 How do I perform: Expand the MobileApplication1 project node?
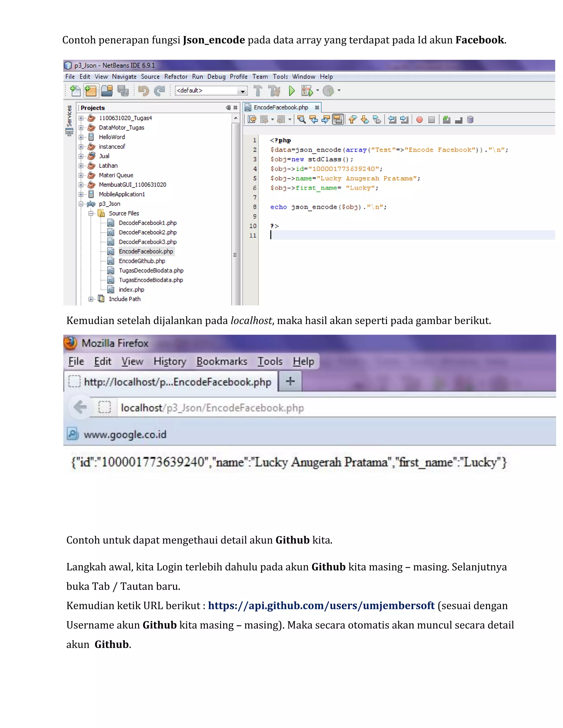pyautogui.click(x=81, y=194)
